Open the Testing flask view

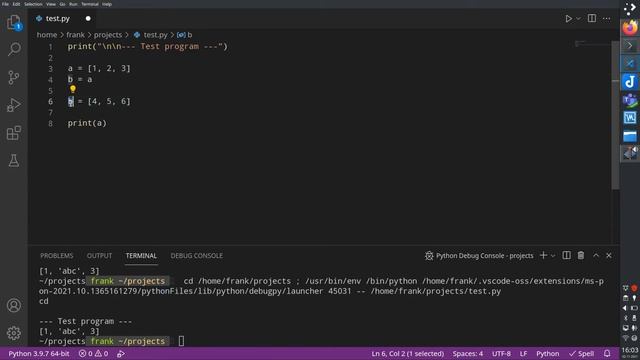[x=14, y=160]
